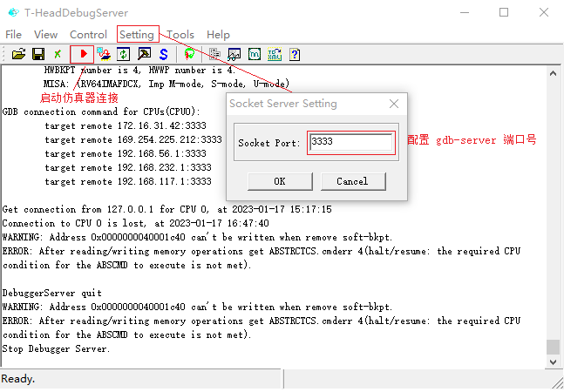The height and width of the screenshot is (392, 564).
Task: Open the Control menu
Action: point(88,35)
